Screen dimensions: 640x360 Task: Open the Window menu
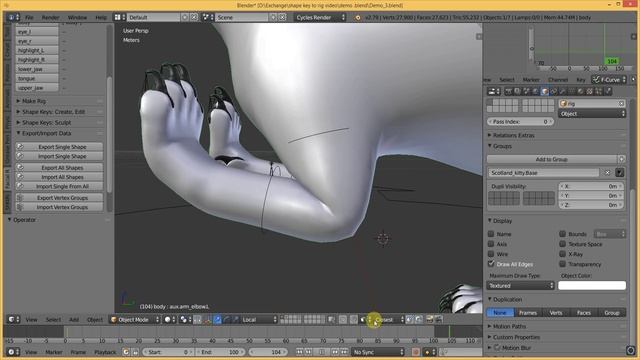pos(77,18)
